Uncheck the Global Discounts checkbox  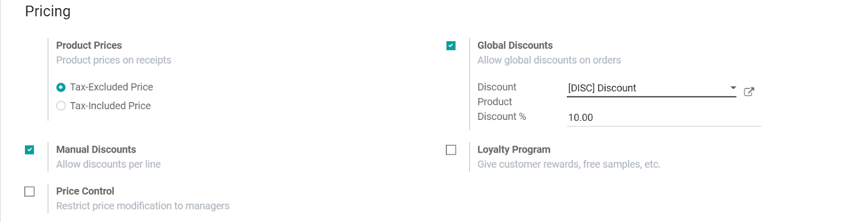pyautogui.click(x=451, y=46)
